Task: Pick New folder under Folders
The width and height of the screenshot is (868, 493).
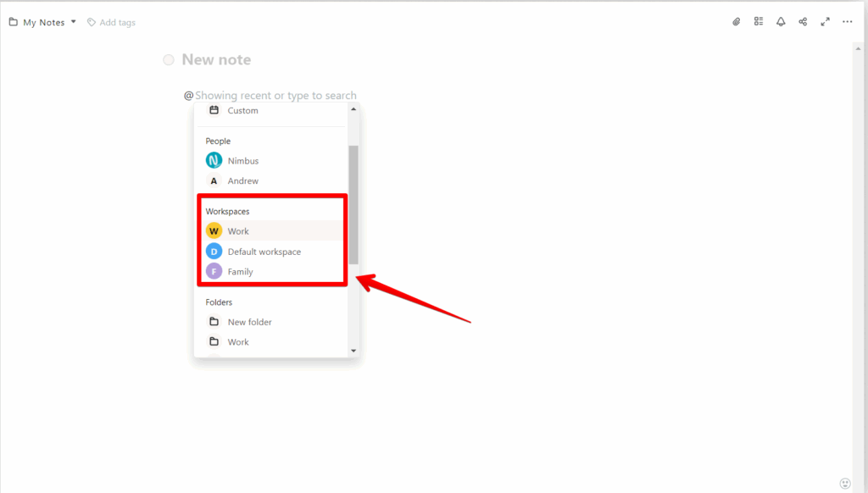Action: pos(249,322)
